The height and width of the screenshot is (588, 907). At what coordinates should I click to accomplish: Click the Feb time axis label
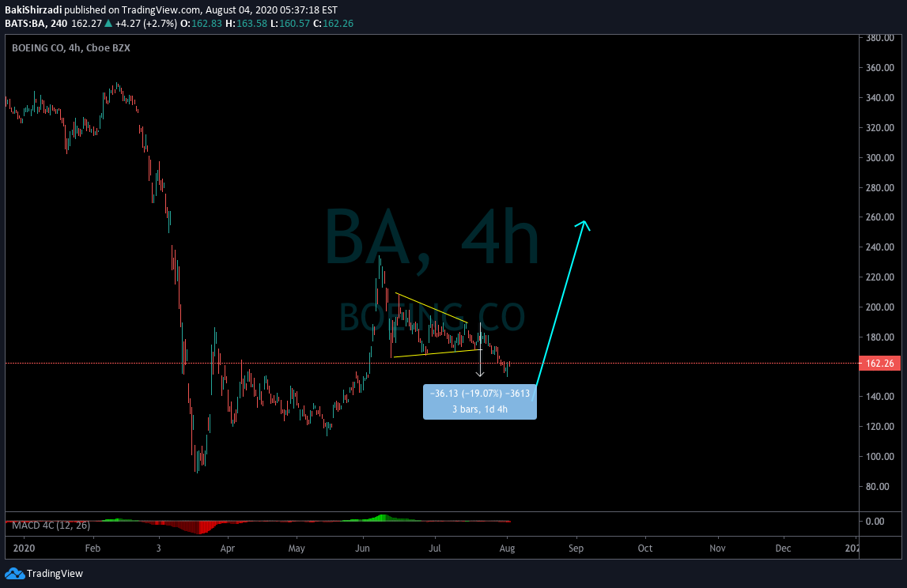[x=93, y=548]
